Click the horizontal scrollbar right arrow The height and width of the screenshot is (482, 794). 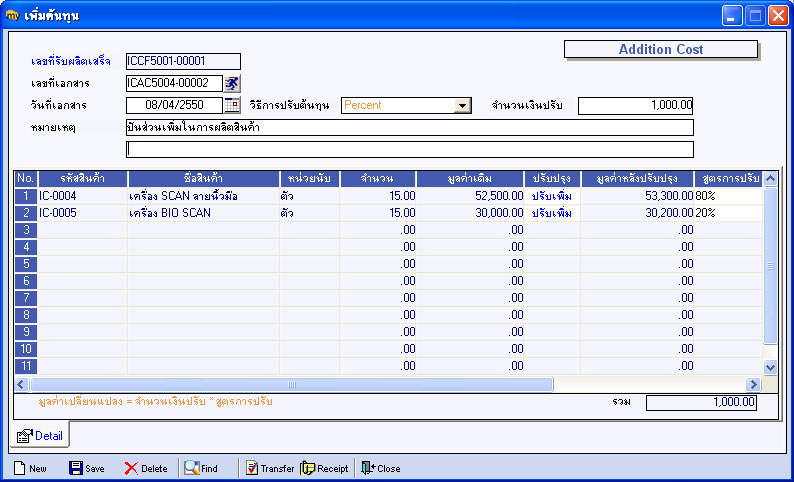[x=753, y=384]
